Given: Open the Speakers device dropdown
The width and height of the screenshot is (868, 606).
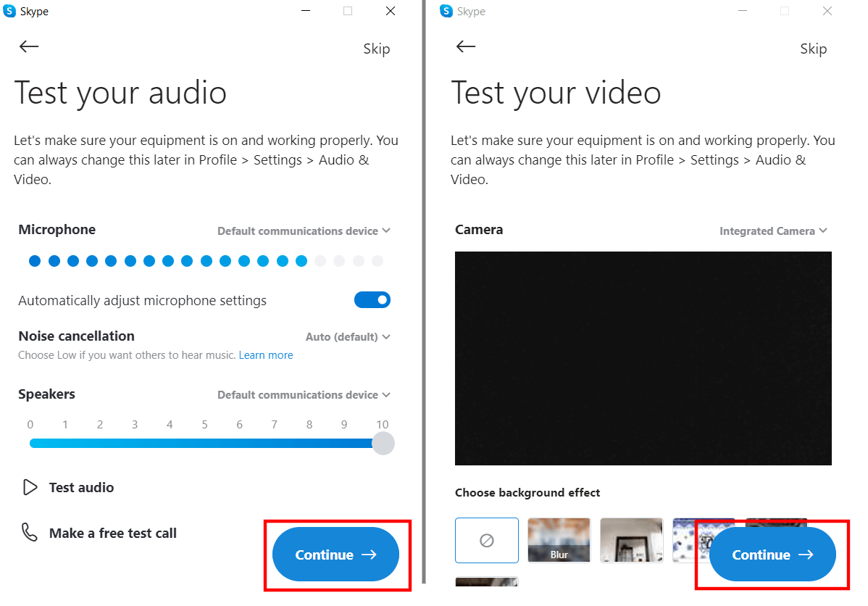Looking at the screenshot, I should (304, 394).
